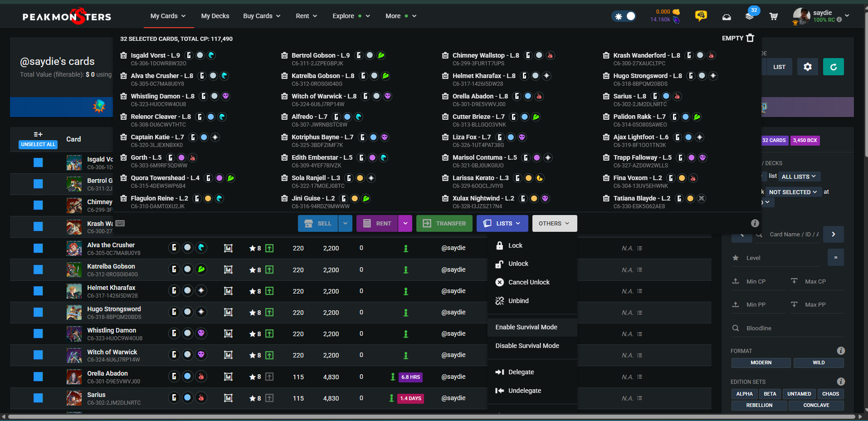Select the MODERN format filter
The image size is (868, 421).
(x=761, y=362)
